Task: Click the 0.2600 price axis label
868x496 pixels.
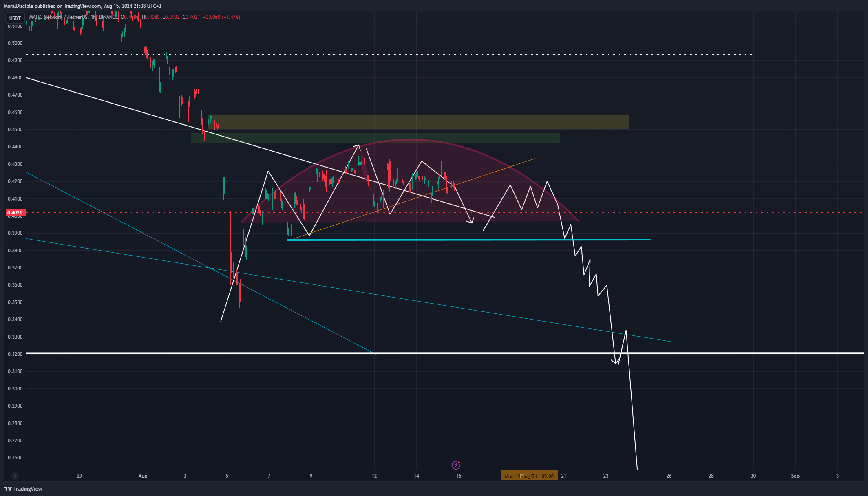Action: click(15, 458)
